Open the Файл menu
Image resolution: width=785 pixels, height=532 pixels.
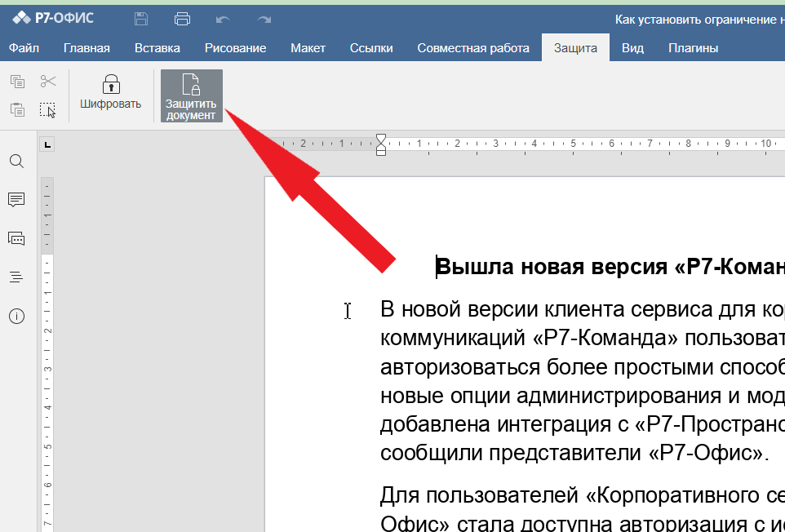pos(24,48)
